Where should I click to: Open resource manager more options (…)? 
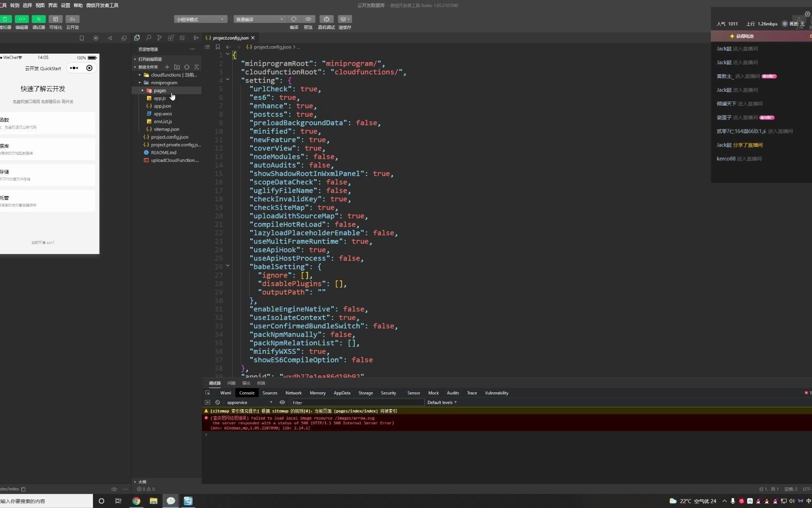coord(192,49)
